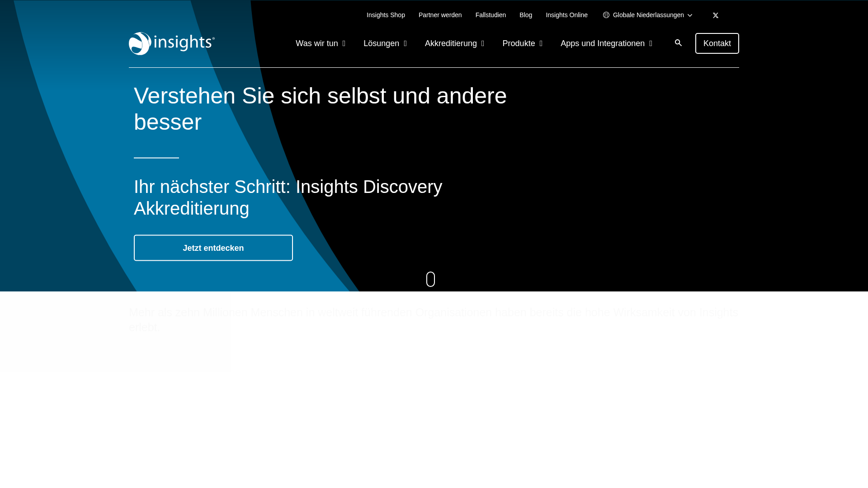Expand the Apps und Integrationen menu arrow

tap(651, 44)
